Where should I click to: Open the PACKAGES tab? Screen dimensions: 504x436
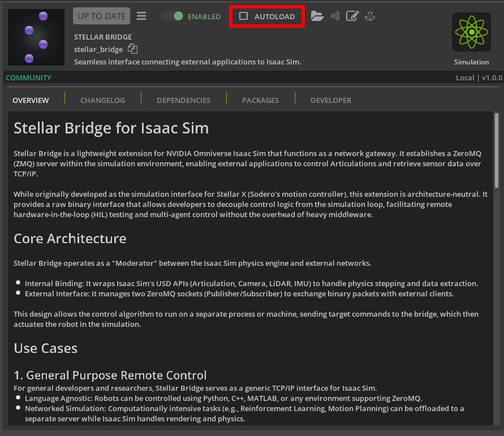click(260, 100)
